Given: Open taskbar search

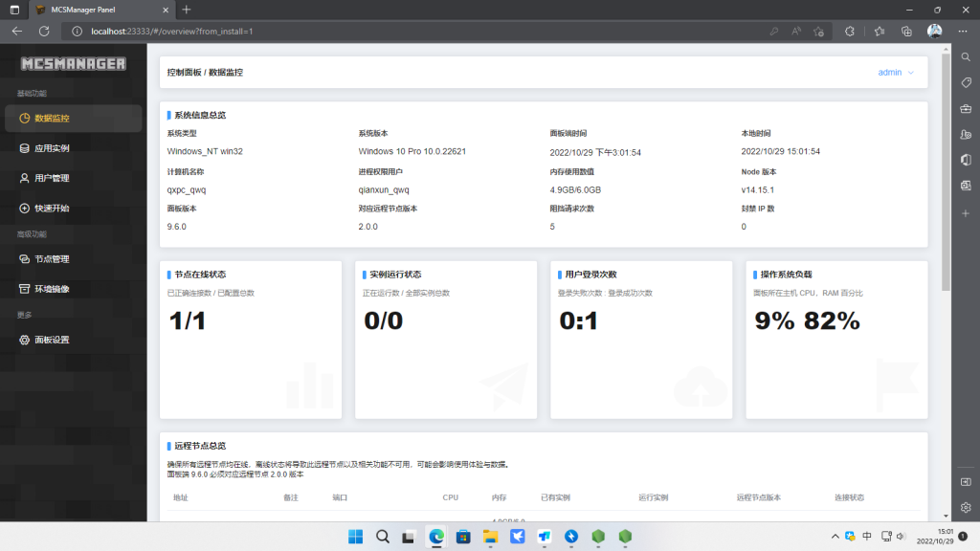Looking at the screenshot, I should tap(383, 537).
